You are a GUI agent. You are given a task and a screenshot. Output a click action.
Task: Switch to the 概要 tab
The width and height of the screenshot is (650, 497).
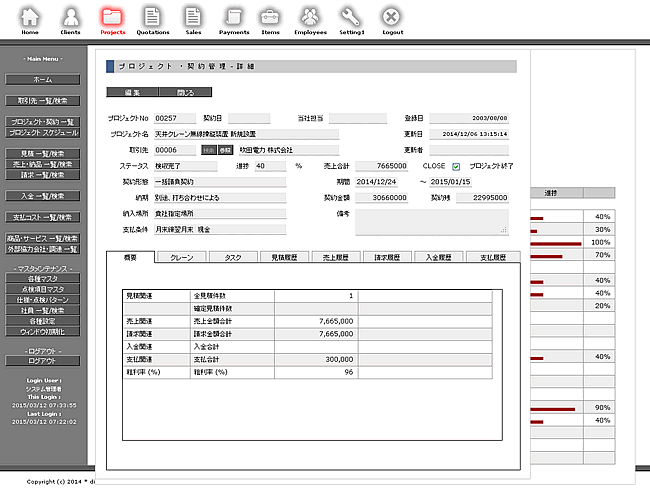tap(131, 257)
